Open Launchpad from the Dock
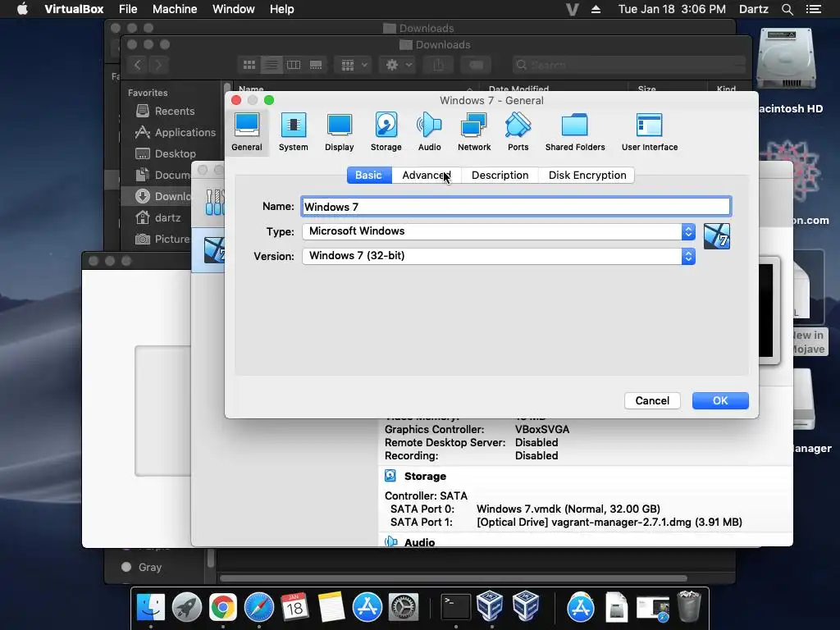Image resolution: width=840 pixels, height=630 pixels. click(x=186, y=608)
